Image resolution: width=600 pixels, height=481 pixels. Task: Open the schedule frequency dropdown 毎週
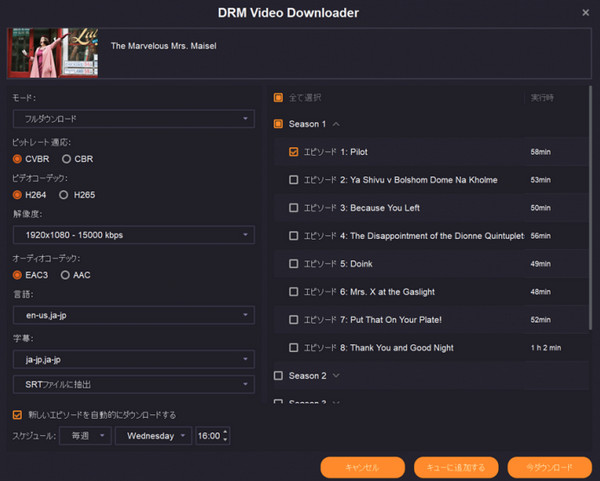click(x=85, y=436)
